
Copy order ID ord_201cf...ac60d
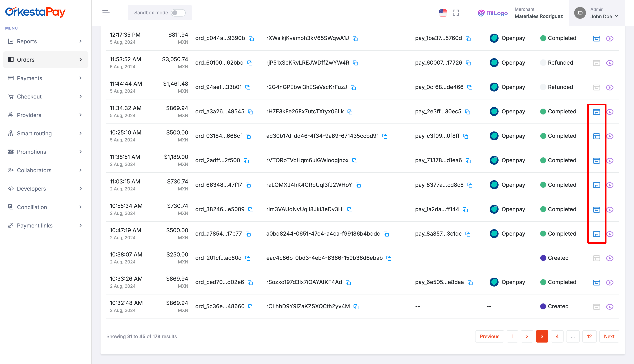tap(248, 258)
